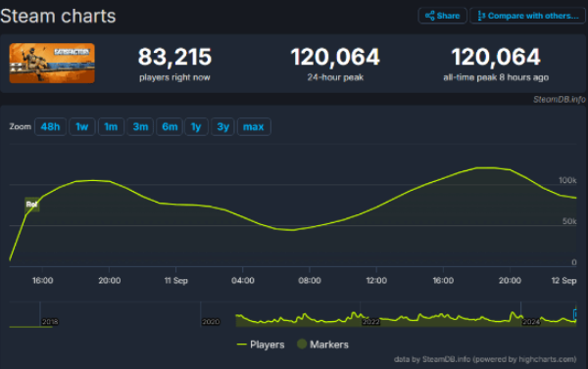Click the 08:00 axis label

tap(310, 281)
